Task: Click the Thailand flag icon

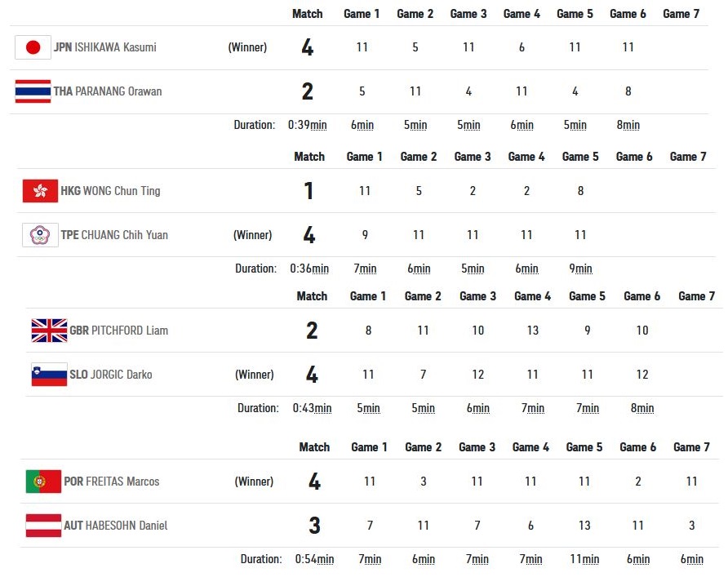Action: [33, 91]
